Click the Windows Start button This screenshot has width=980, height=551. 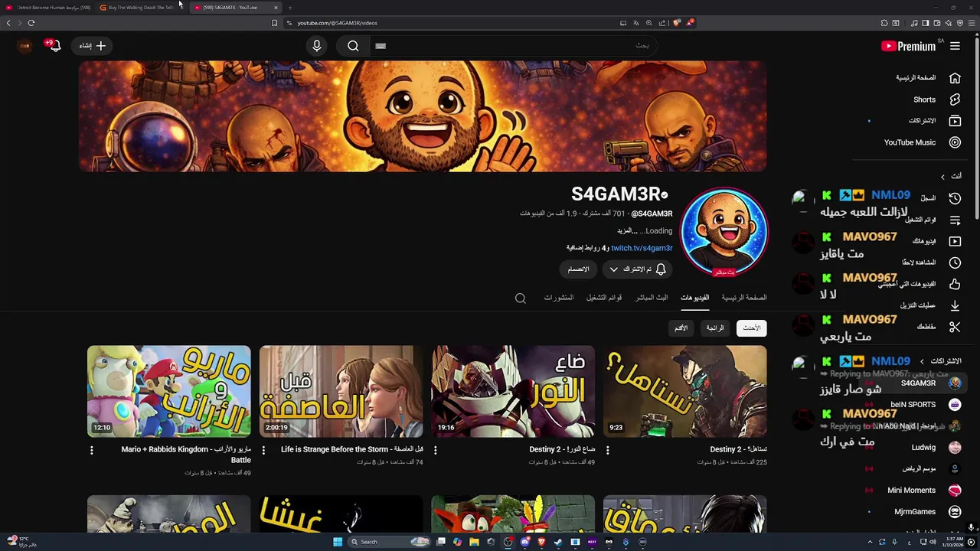(x=338, y=542)
